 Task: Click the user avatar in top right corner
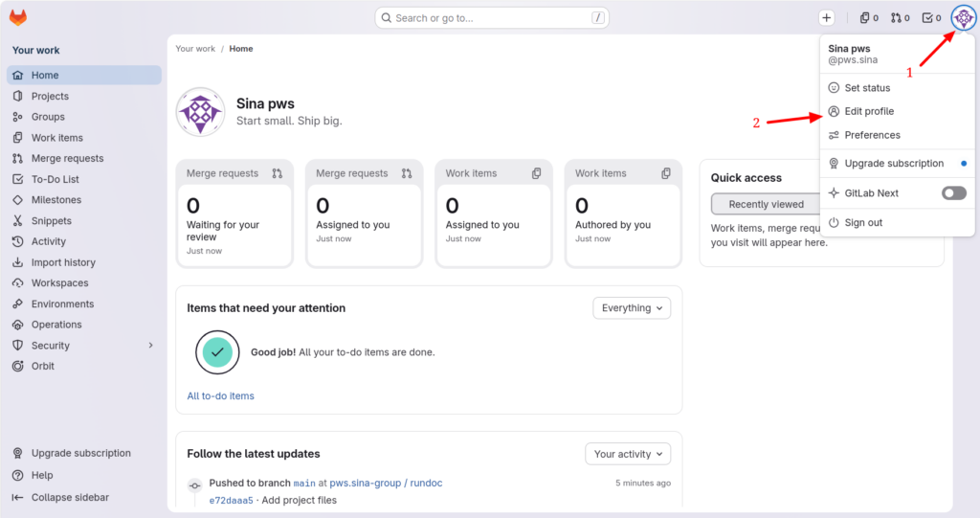click(x=963, y=18)
